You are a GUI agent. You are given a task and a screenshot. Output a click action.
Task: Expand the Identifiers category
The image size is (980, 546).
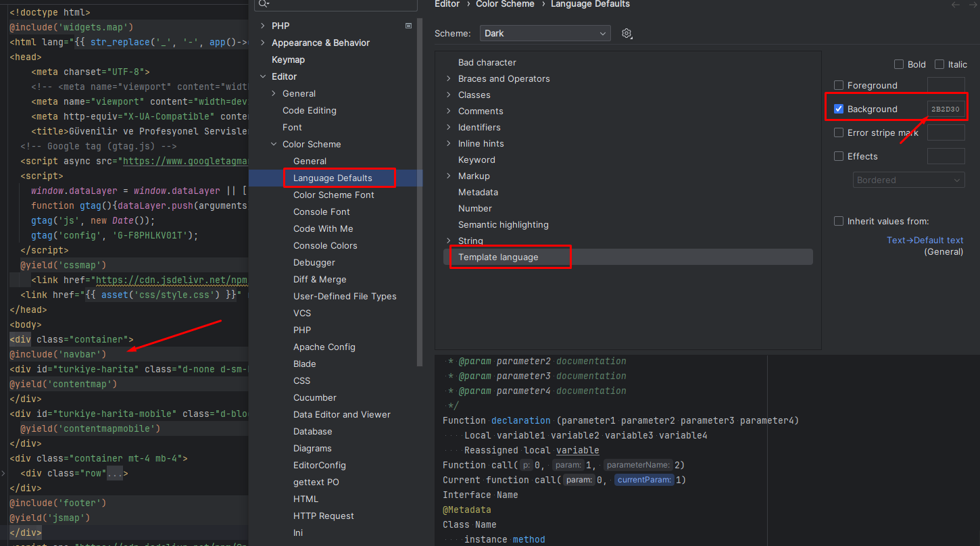448,127
